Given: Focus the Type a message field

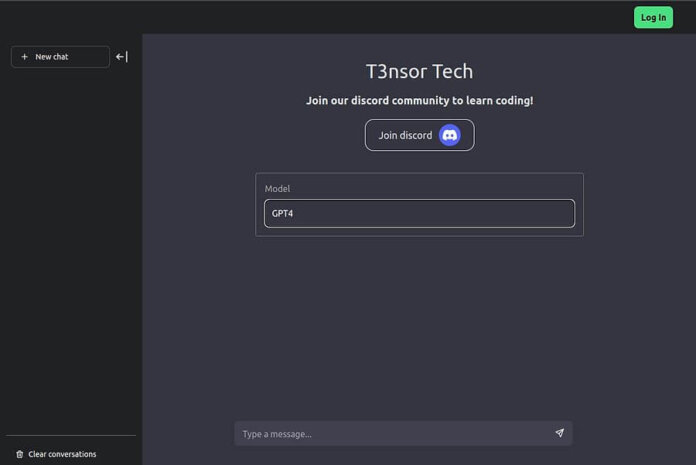Looking at the screenshot, I should click(x=403, y=433).
